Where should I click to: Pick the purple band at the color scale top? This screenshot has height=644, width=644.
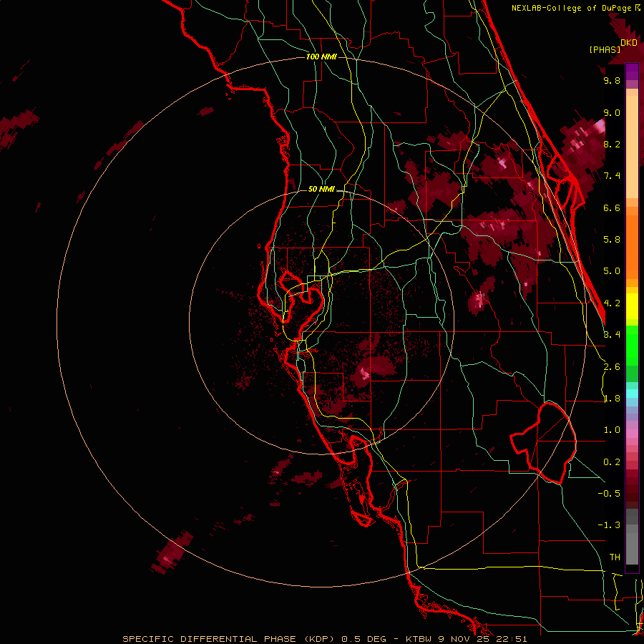[632, 72]
